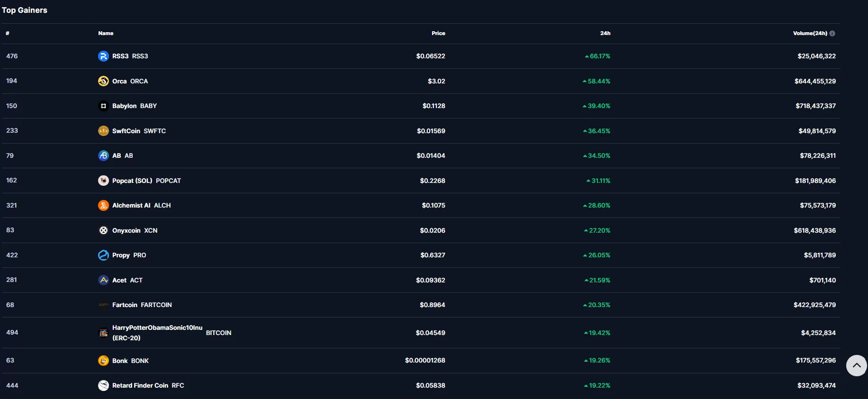
Task: Open the Retard Finder Coin RFC link
Action: pyautogui.click(x=148, y=385)
